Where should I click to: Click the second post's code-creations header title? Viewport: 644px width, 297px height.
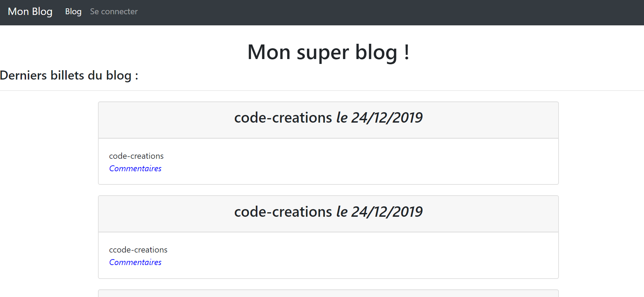283,212
